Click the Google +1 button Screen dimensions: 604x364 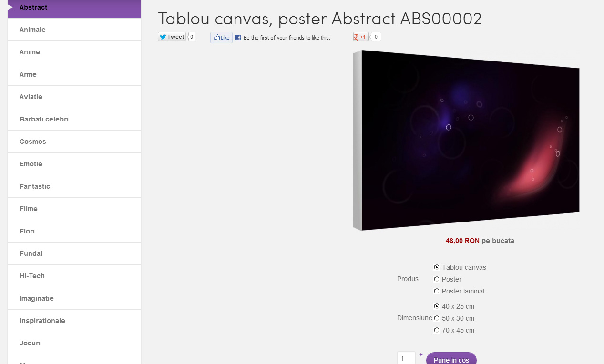[x=360, y=37]
